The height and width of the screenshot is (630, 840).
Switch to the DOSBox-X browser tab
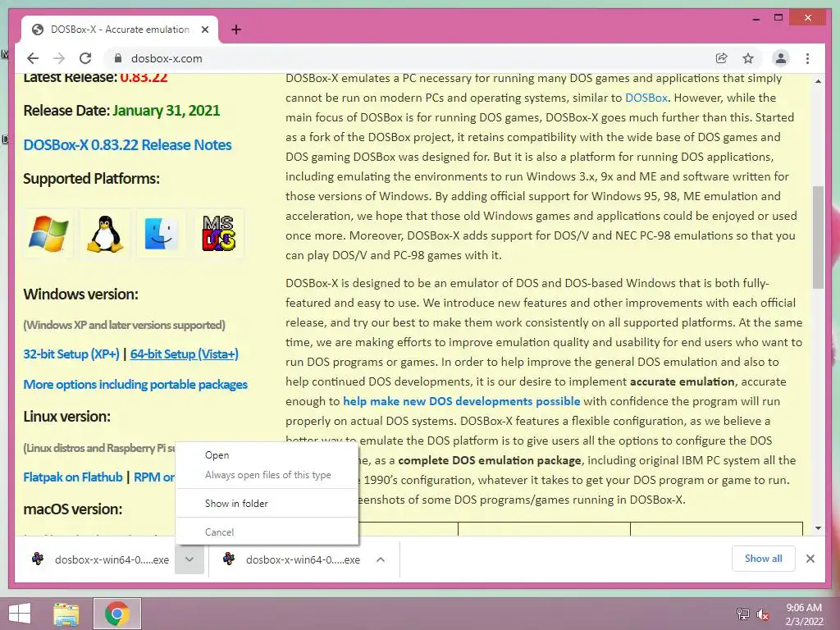(120, 30)
